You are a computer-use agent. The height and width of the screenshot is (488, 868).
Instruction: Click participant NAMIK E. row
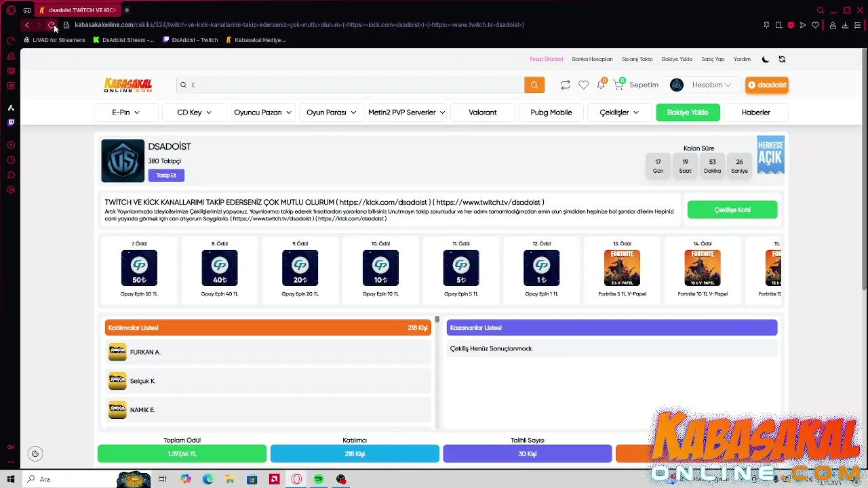268,410
